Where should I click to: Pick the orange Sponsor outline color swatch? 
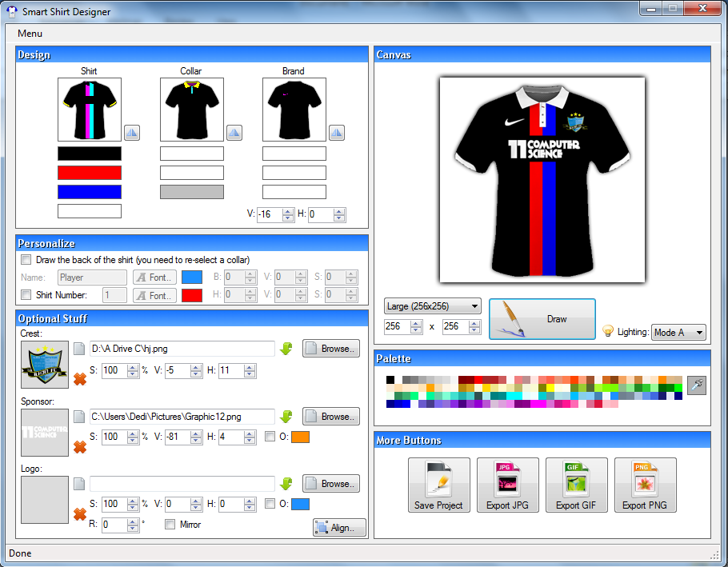coord(299,437)
